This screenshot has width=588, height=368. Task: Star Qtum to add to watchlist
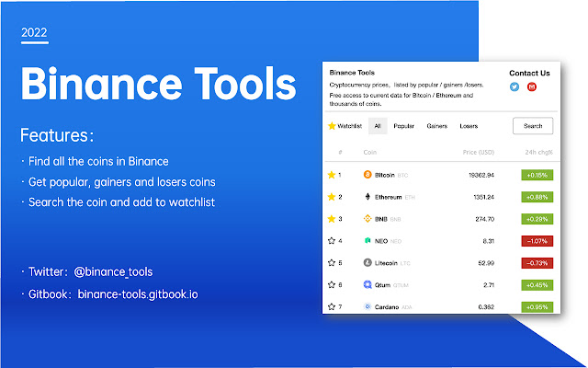(x=332, y=284)
